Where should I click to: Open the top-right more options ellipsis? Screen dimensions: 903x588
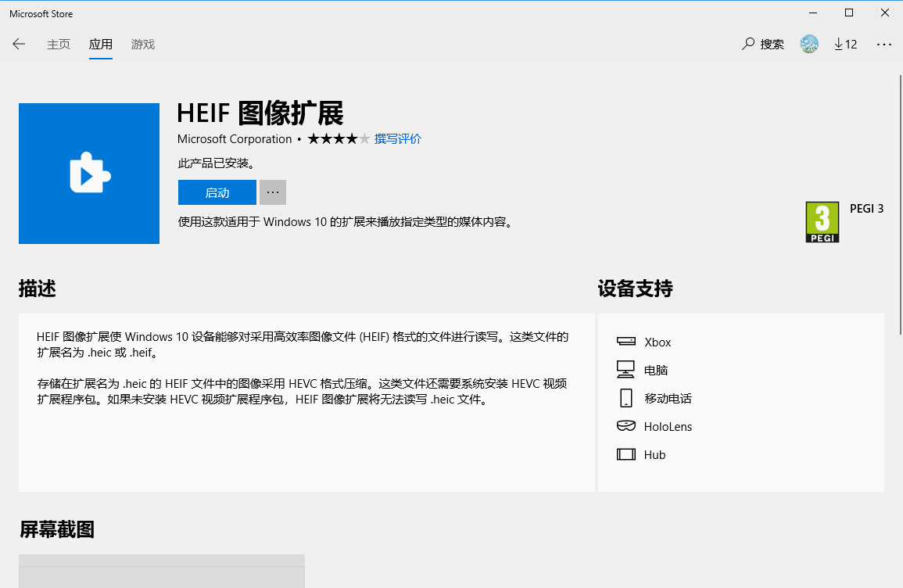coord(883,45)
